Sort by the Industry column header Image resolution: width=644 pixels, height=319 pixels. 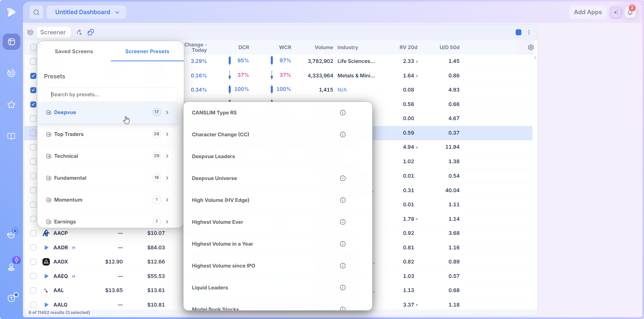348,47
